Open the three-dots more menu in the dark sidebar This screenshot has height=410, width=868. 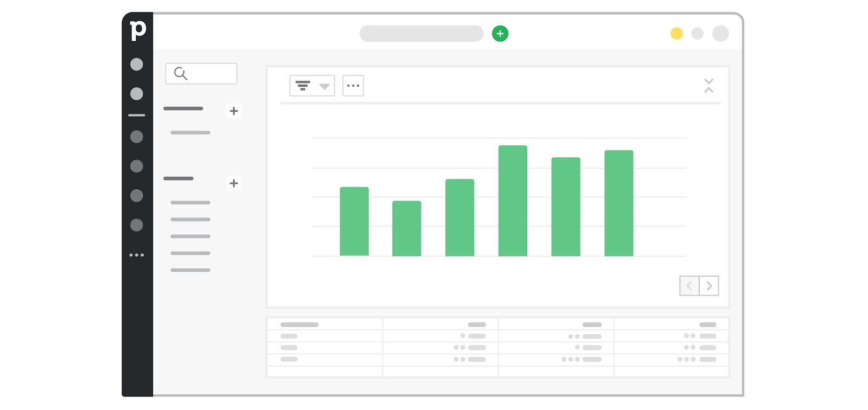(x=137, y=255)
